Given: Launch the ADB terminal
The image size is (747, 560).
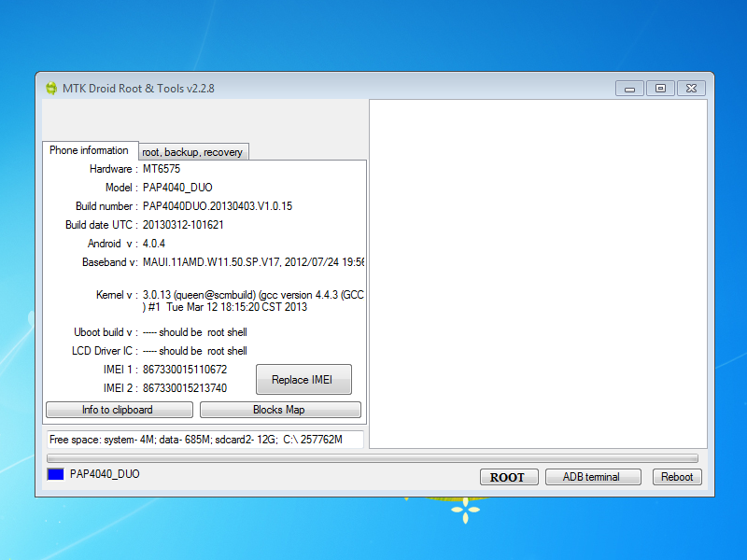Looking at the screenshot, I should [x=592, y=477].
